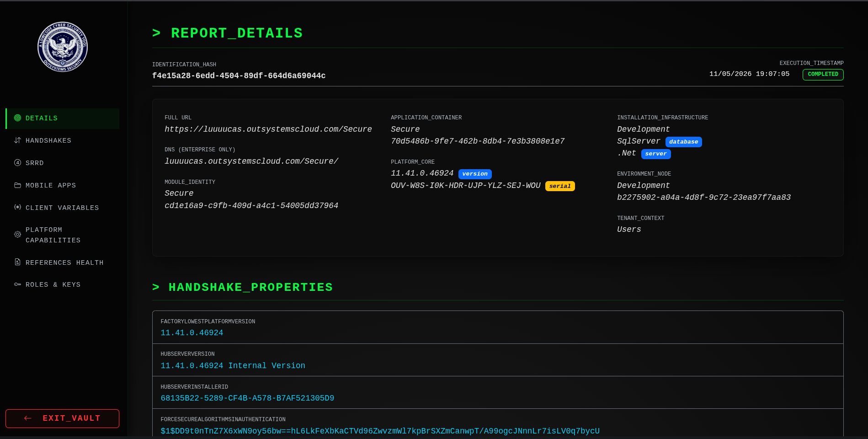Click the References Health document icon

17,262
